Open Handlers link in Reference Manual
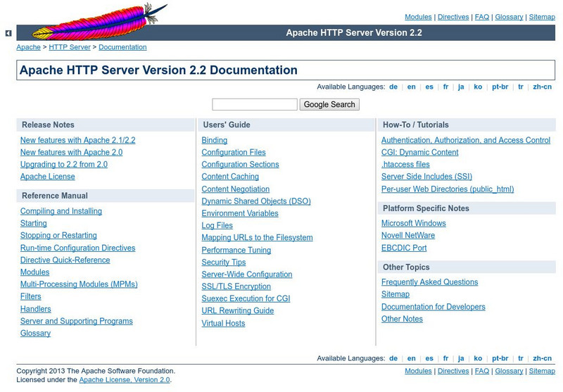Screen dimensions: 563x392 coord(36,309)
